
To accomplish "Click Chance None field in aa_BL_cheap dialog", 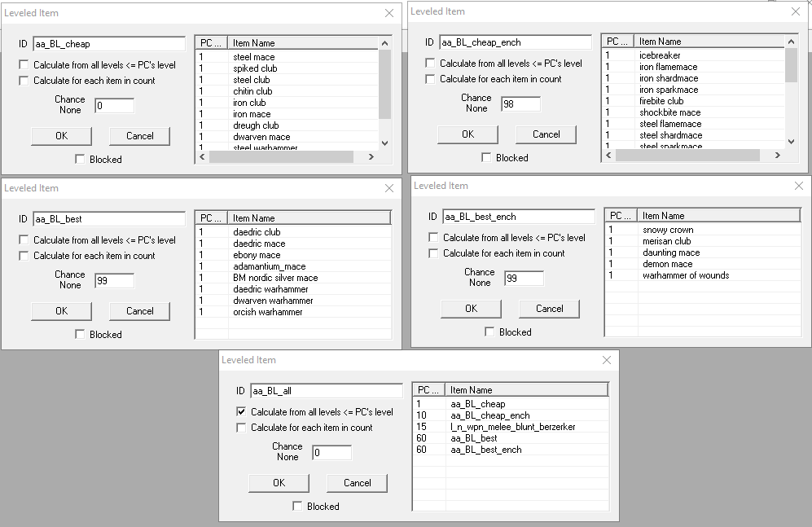I will (x=115, y=105).
